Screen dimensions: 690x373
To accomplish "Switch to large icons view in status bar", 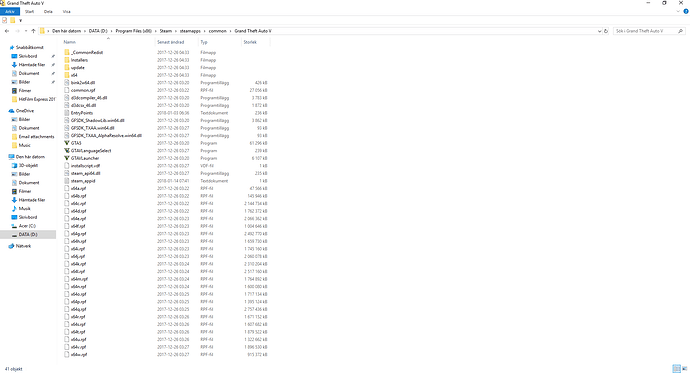I will pos(684,369).
